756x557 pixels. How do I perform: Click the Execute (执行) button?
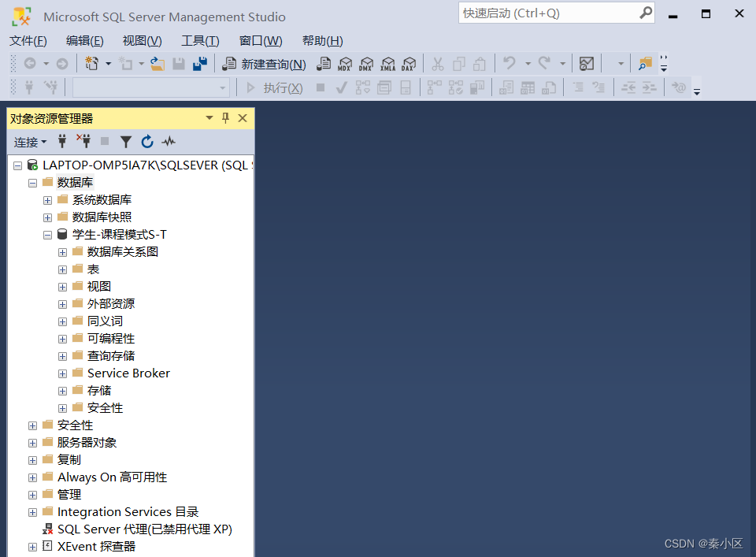click(x=275, y=87)
